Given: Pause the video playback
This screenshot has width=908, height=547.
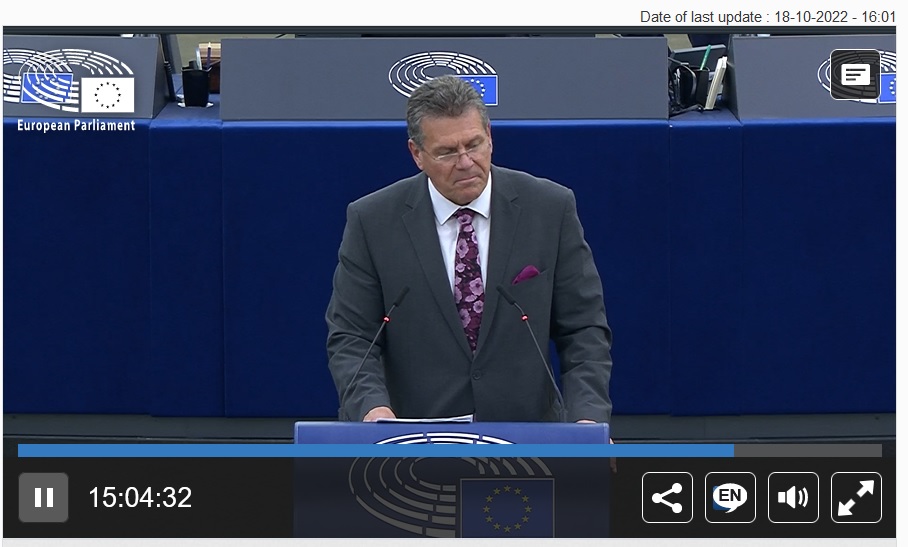Looking at the screenshot, I should coord(43,497).
